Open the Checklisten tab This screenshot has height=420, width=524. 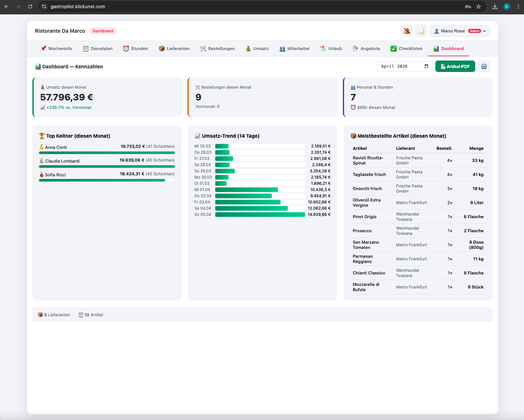point(407,49)
